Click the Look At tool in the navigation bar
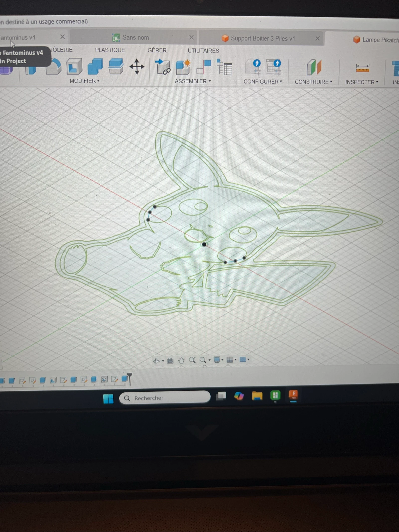Viewport: 399px width, 532px height. (170, 361)
